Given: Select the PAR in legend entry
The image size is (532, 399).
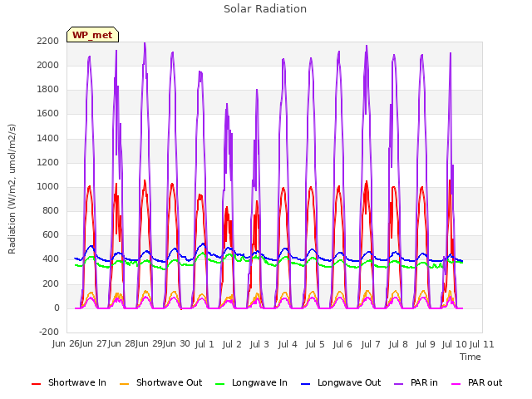Looking at the screenshot, I should coord(416,382).
